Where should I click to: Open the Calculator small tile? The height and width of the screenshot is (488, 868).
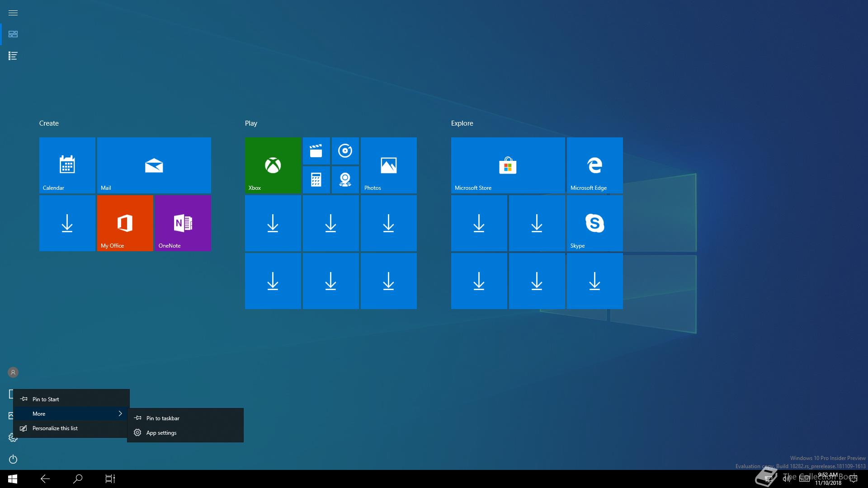pyautogui.click(x=316, y=180)
